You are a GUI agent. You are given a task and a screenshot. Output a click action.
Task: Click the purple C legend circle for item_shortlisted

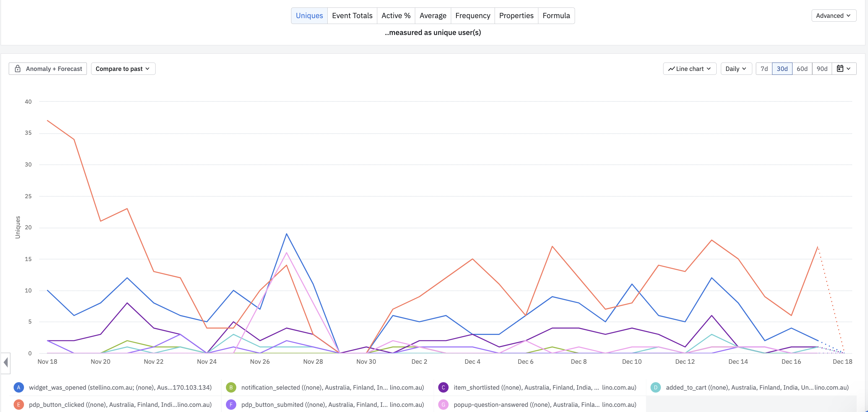click(443, 387)
